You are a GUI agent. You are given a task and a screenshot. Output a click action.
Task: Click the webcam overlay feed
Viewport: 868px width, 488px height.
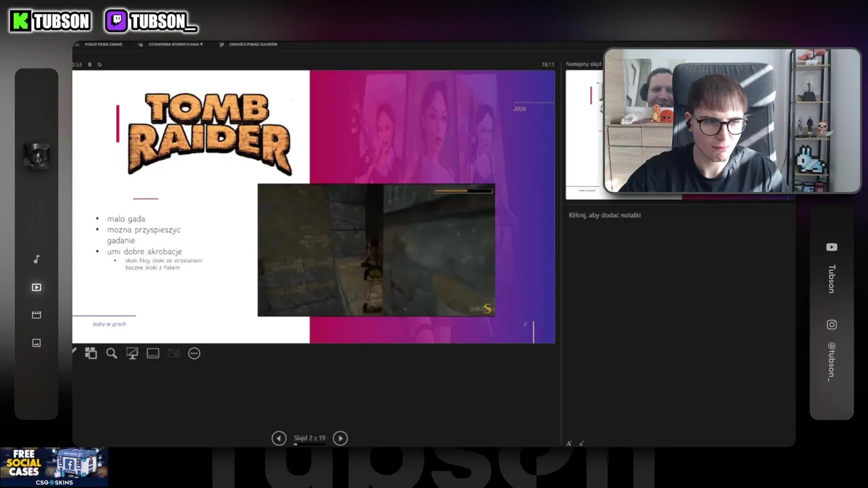(732, 121)
